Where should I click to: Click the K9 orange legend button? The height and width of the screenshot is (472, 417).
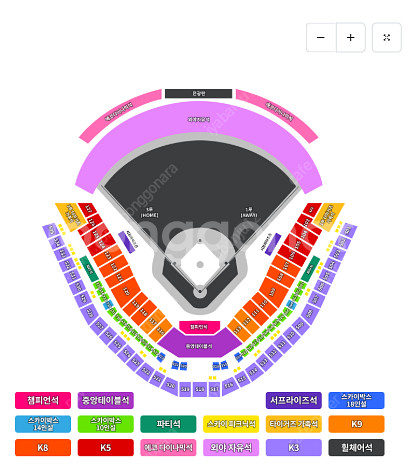356,424
